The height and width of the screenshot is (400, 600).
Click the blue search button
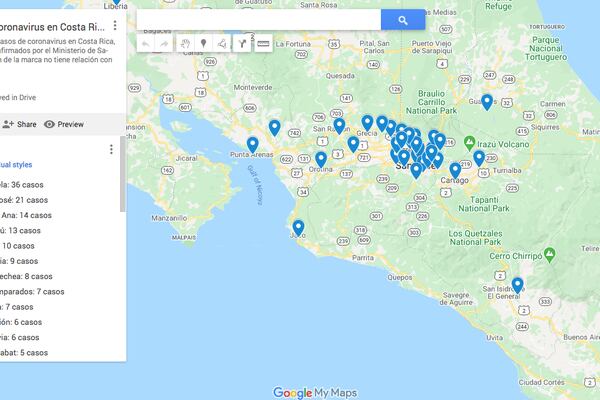403,20
